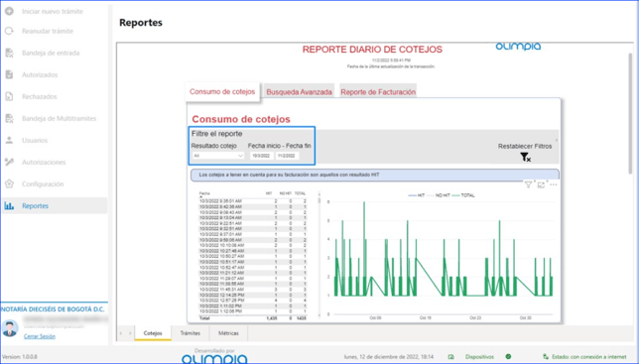Click the REPORTE DIARIO DE COTEJOS title
This screenshot has width=639, height=364.
372,50
